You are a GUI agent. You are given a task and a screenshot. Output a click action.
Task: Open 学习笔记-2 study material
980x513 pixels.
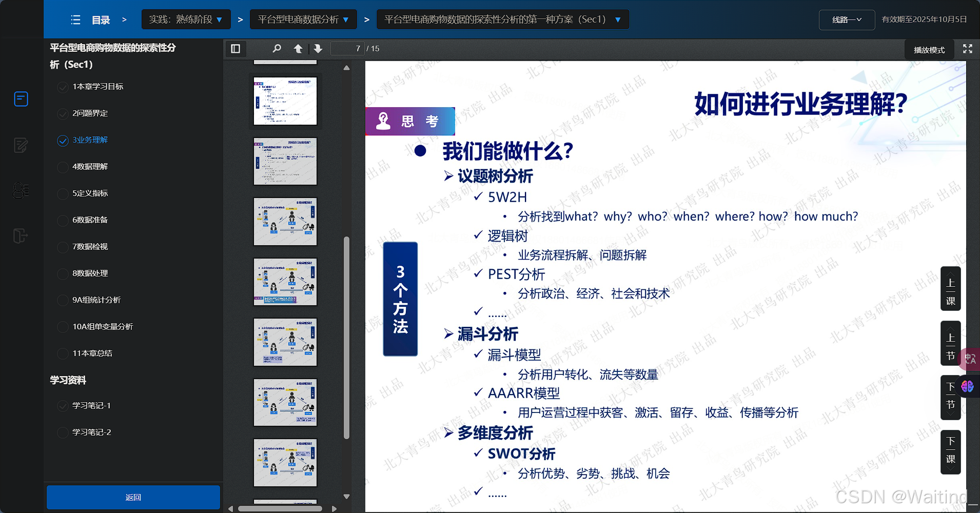point(92,432)
